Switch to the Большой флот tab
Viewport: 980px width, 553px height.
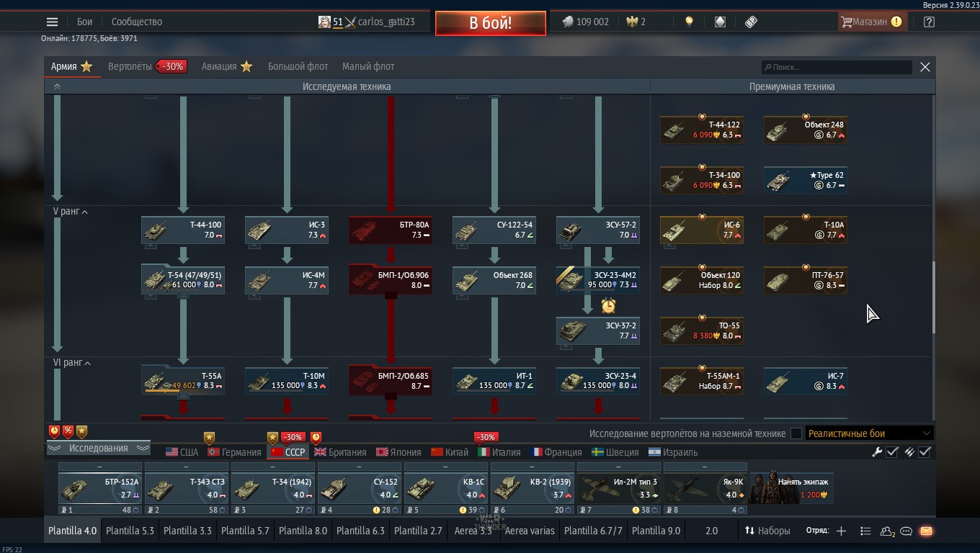[x=298, y=66]
